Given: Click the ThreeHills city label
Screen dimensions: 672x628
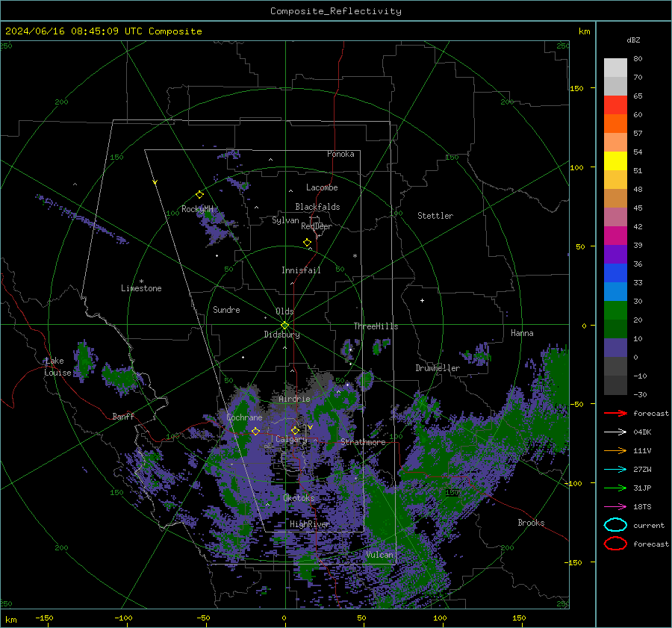Looking at the screenshot, I should coord(376,326).
